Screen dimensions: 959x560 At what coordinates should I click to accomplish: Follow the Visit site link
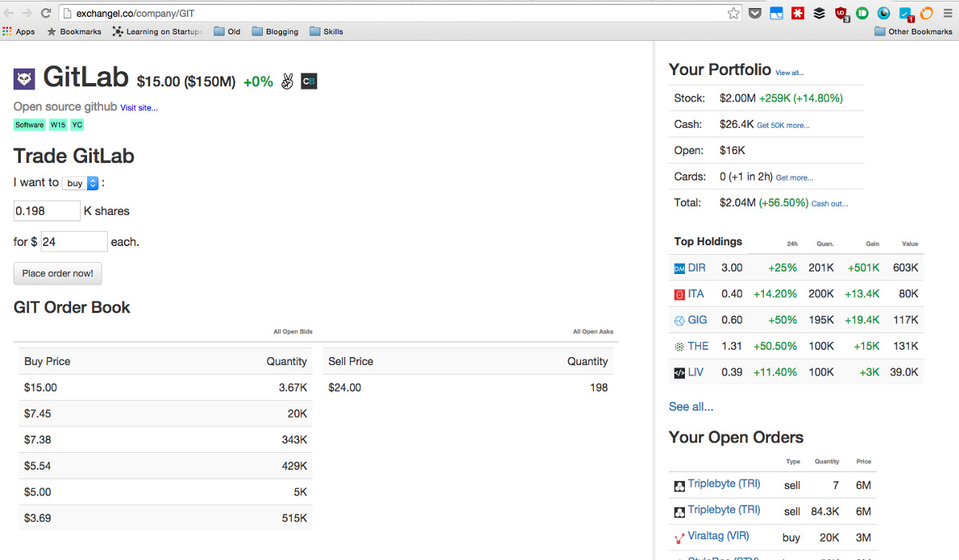139,108
